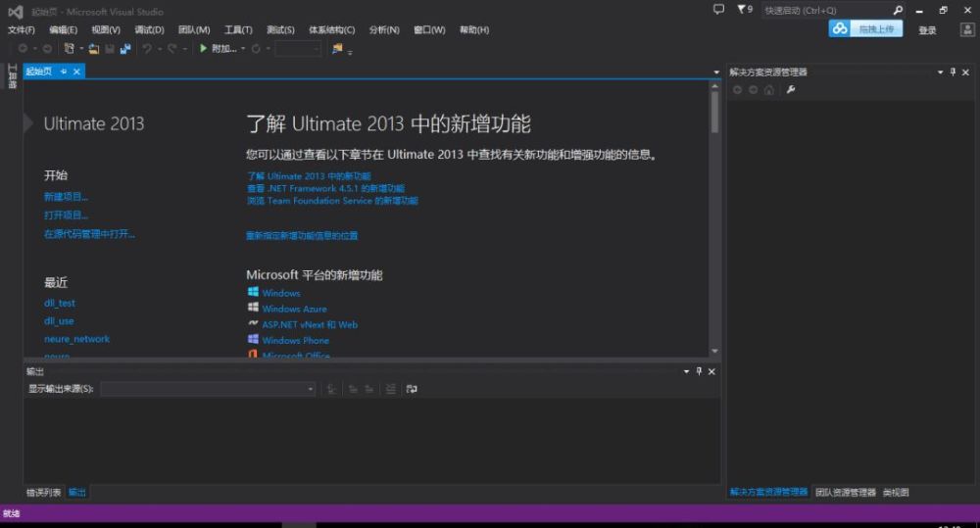Expand the Solution Explorer window options arrow
This screenshot has width=980, height=528.
point(940,72)
